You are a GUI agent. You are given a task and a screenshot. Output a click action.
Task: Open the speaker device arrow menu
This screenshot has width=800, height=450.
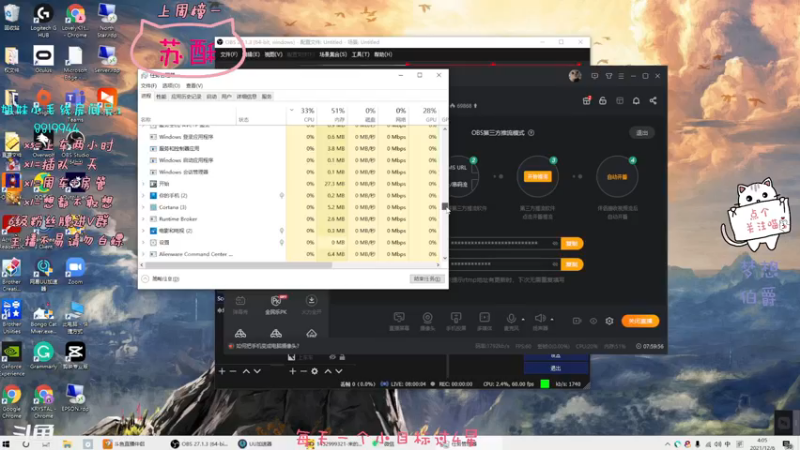[x=552, y=319]
